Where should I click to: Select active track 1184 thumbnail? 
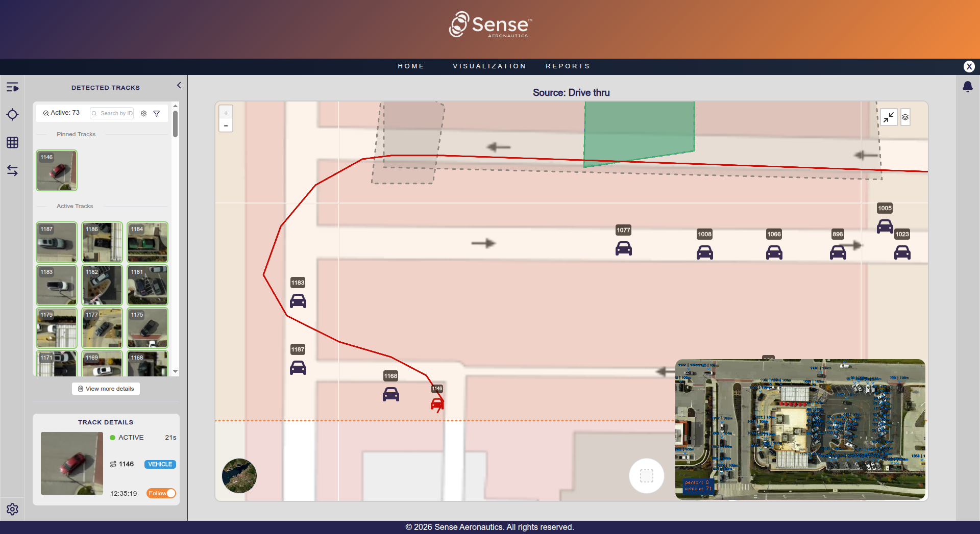pyautogui.click(x=148, y=242)
